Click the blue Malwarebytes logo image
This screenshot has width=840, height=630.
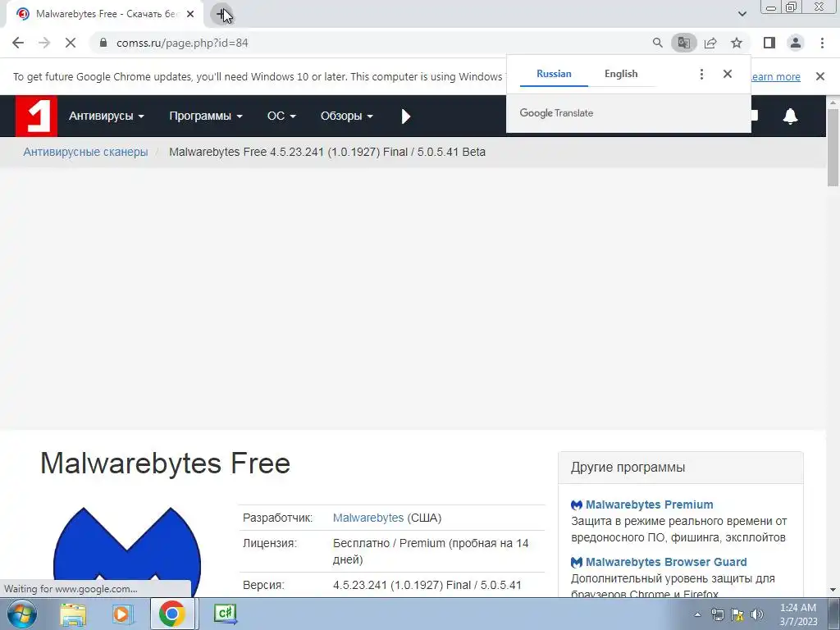[x=127, y=552]
